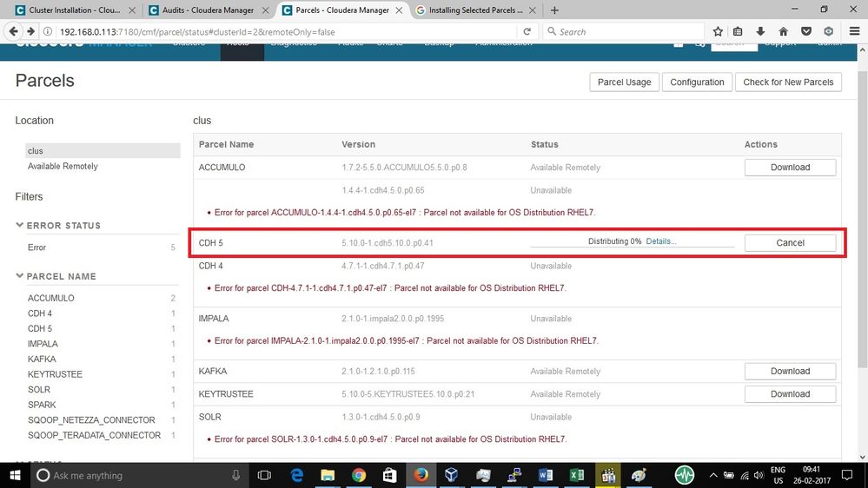This screenshot has height=488, width=868.
Task: Open the Paint palette taskbar icon
Action: (639, 475)
